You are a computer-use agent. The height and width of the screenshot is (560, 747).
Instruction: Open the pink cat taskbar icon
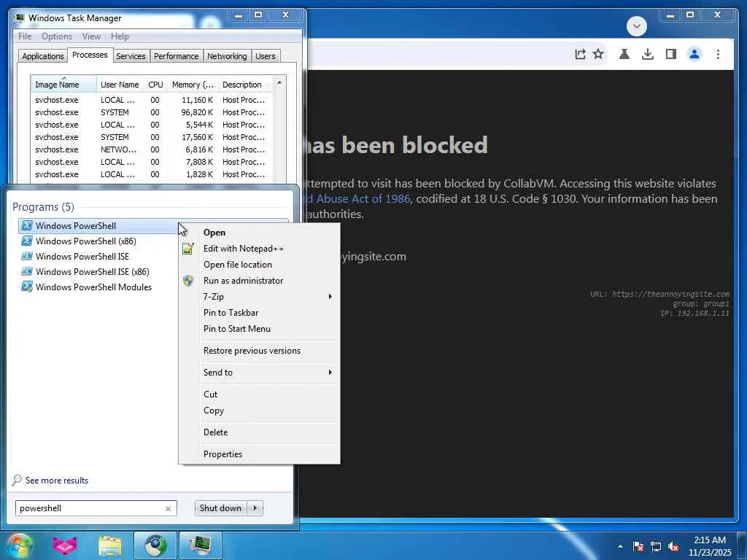[65, 545]
